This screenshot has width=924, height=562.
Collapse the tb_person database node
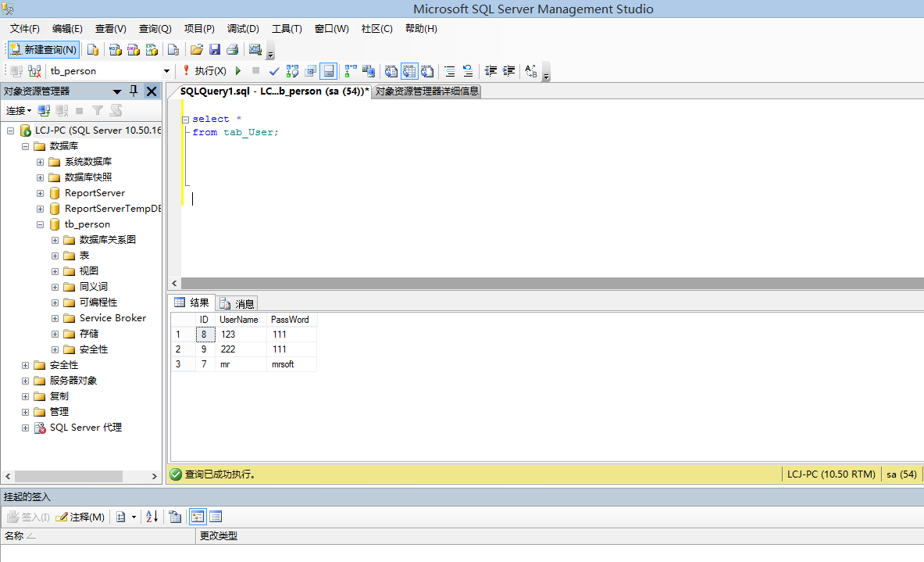coord(40,224)
